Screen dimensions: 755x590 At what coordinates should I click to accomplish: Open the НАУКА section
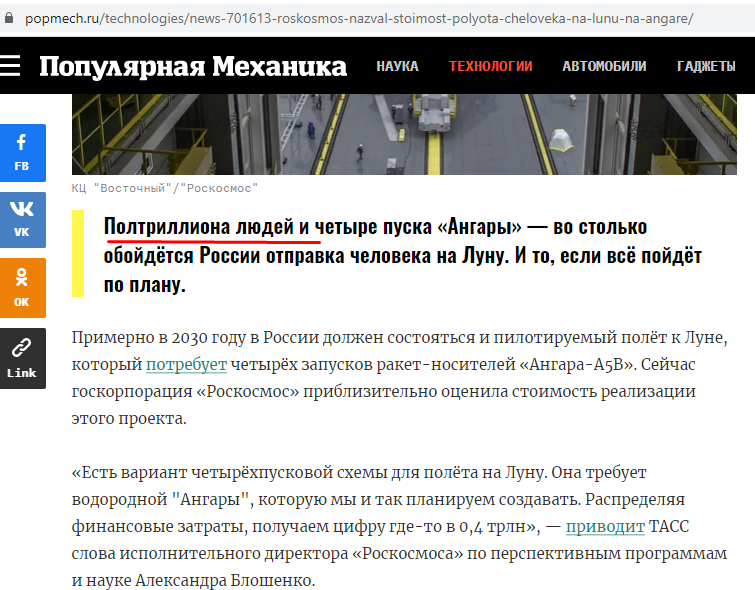click(397, 66)
